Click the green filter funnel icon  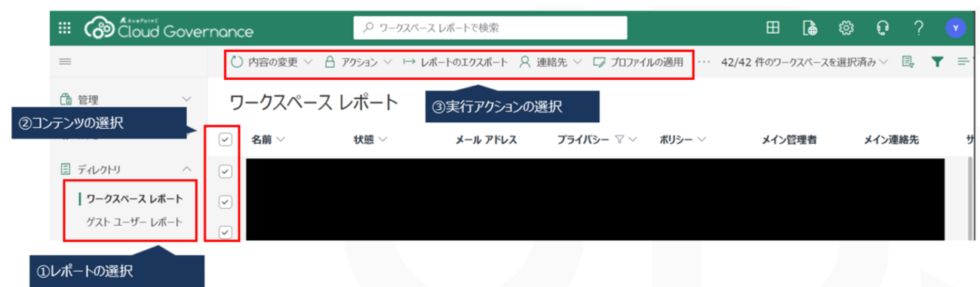coord(937,63)
